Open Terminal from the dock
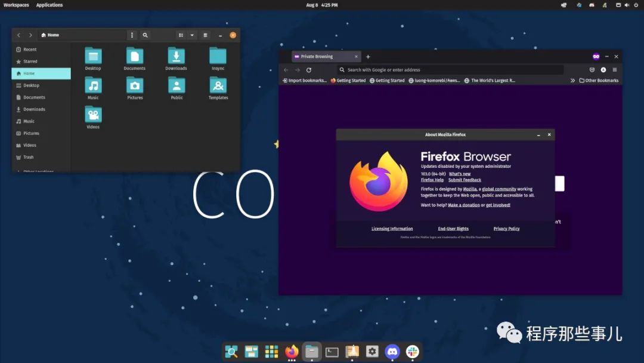Screen dimensions: 644x363 coord(332,352)
